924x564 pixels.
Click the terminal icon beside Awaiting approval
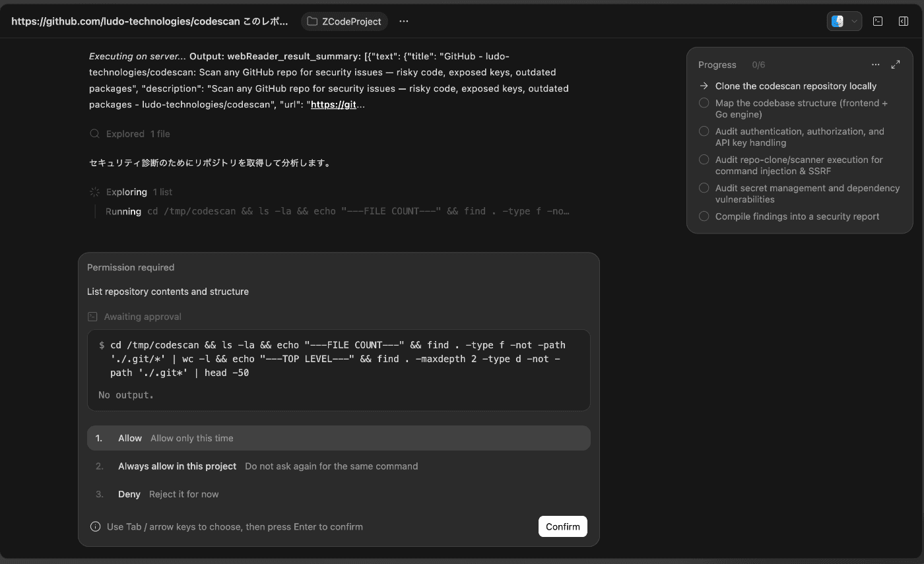click(93, 317)
